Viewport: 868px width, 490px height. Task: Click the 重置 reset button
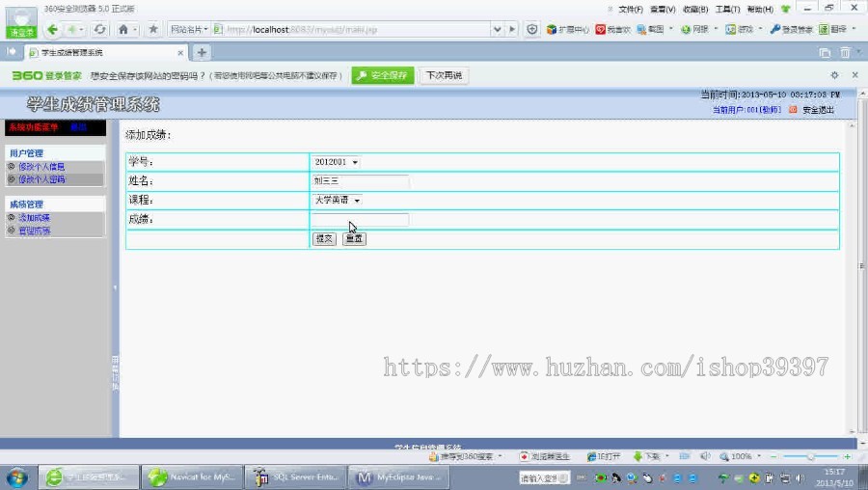click(354, 238)
